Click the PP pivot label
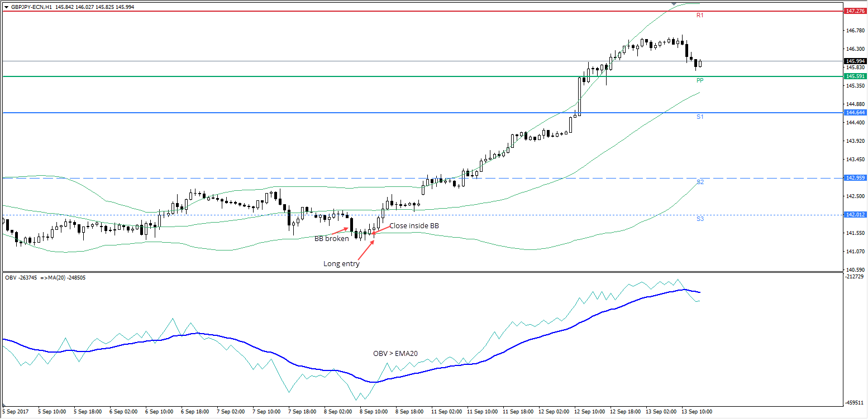 point(700,80)
